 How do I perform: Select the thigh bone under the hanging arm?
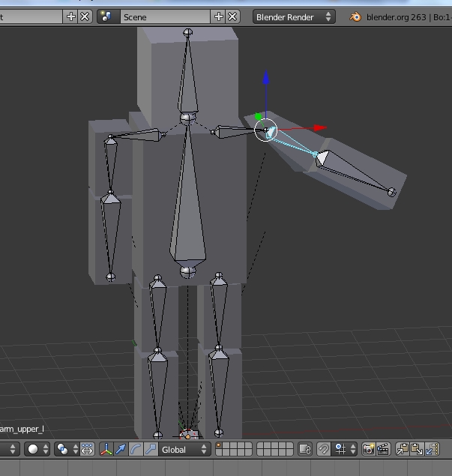[x=158, y=307]
